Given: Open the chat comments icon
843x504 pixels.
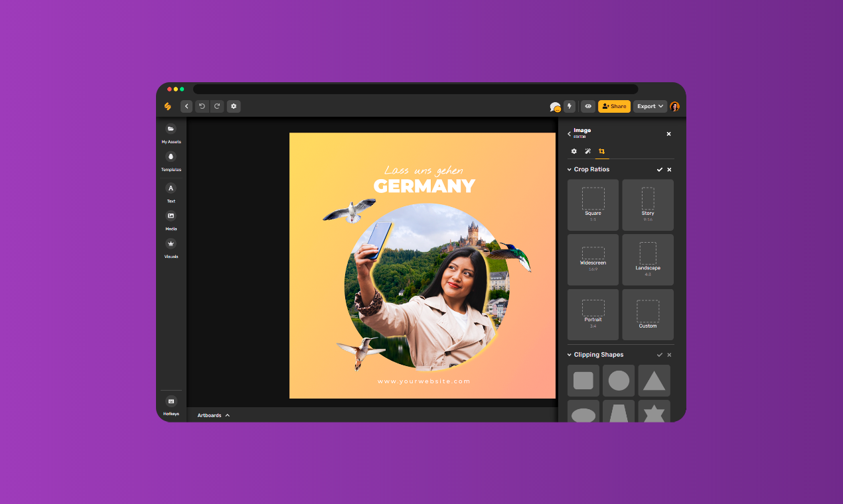Looking at the screenshot, I should pyautogui.click(x=556, y=107).
